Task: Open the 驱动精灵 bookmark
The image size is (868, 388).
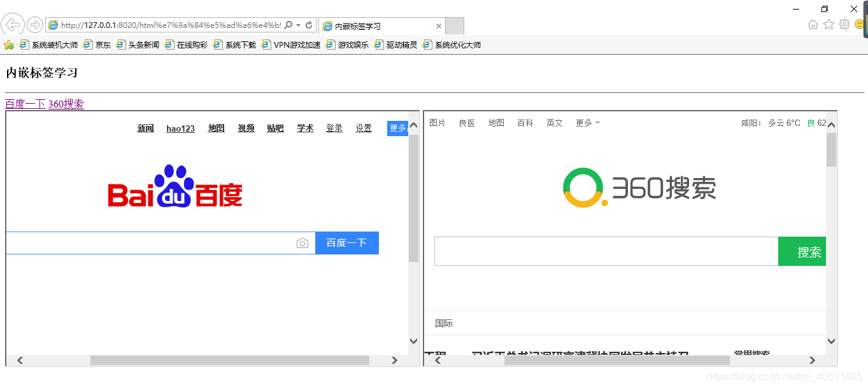Action: [395, 45]
